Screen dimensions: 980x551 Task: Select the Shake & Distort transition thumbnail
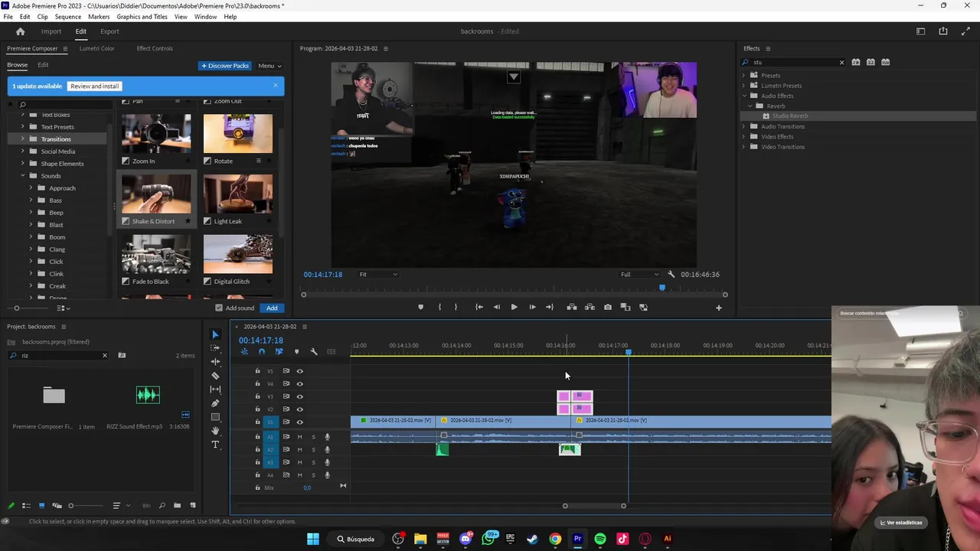157,194
